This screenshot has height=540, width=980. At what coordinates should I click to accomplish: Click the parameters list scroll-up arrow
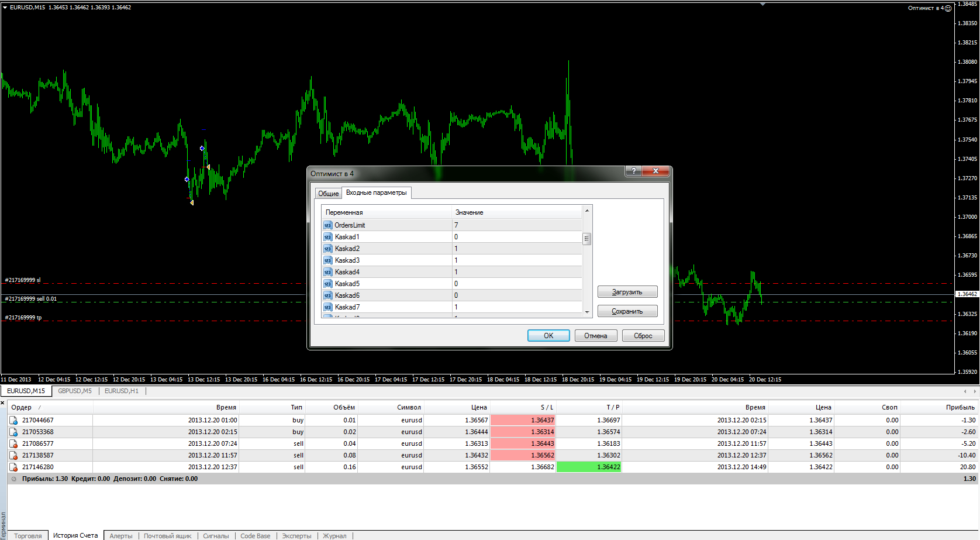[x=587, y=209]
